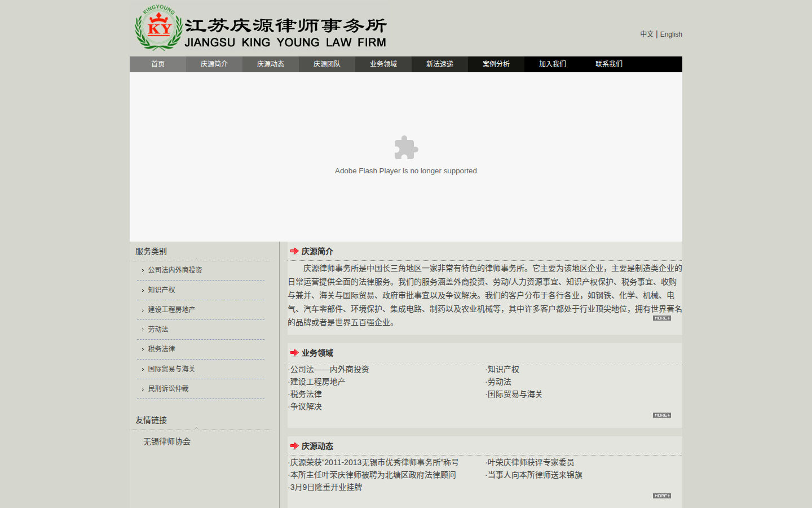Open 公司法——内外商投资 in 业务领域 list
This screenshot has width=812, height=508.
tap(329, 370)
